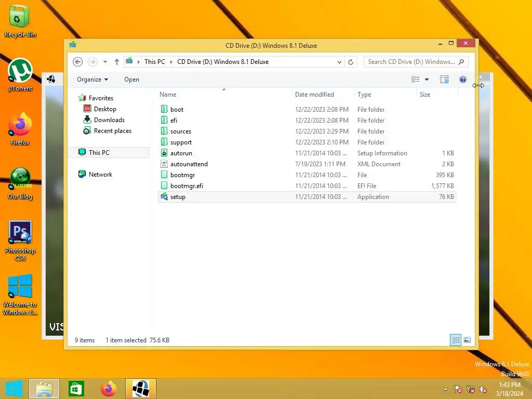The width and height of the screenshot is (532, 399).
Task: Click the Forward navigation arrow
Action: pyautogui.click(x=92, y=62)
